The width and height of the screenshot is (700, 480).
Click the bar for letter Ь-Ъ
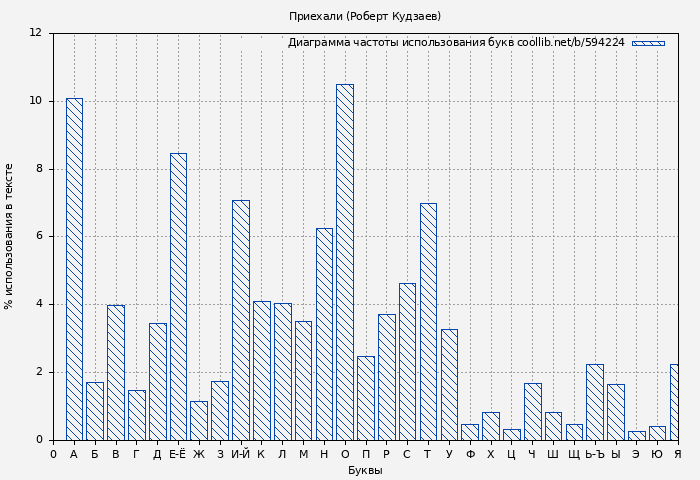point(595,402)
